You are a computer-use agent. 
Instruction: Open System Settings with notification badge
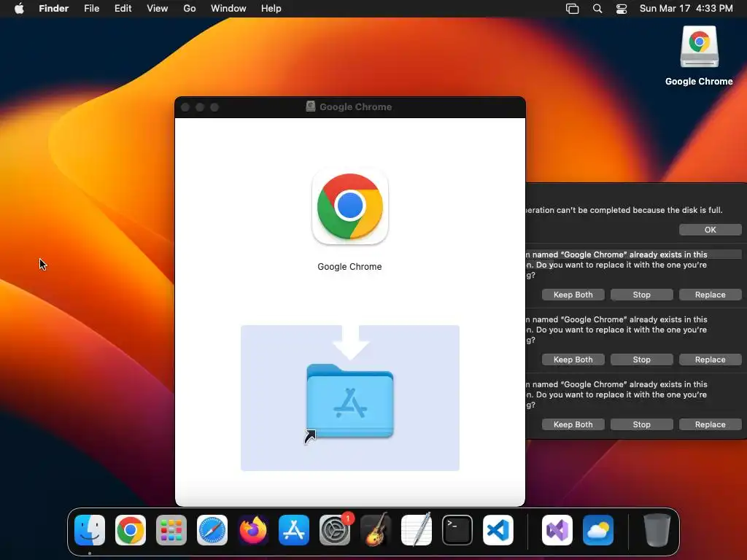tap(335, 530)
